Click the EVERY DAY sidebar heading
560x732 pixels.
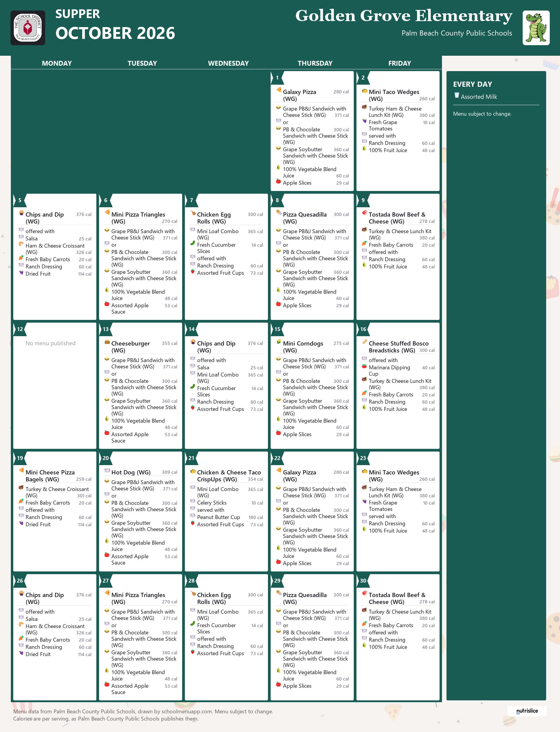pos(472,84)
